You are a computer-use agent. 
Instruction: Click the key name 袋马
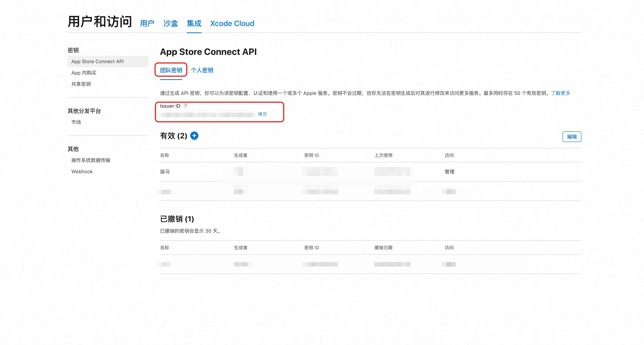(x=165, y=172)
